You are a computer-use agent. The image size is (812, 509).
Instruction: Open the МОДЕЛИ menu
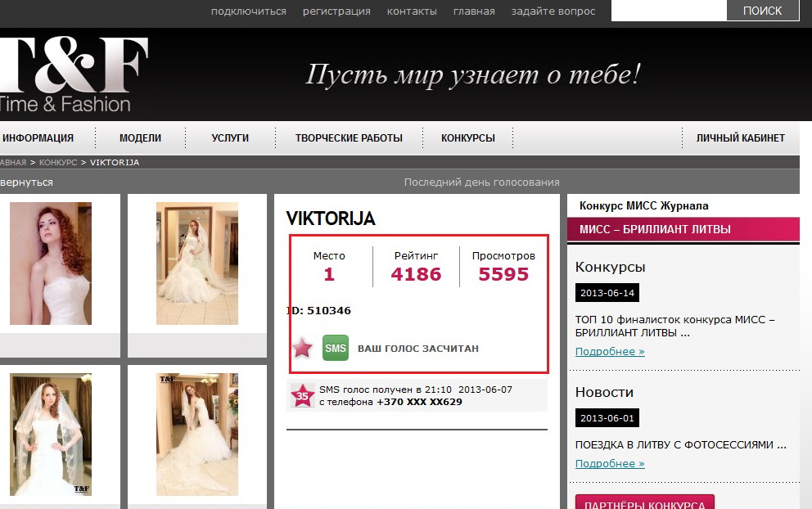click(x=140, y=137)
